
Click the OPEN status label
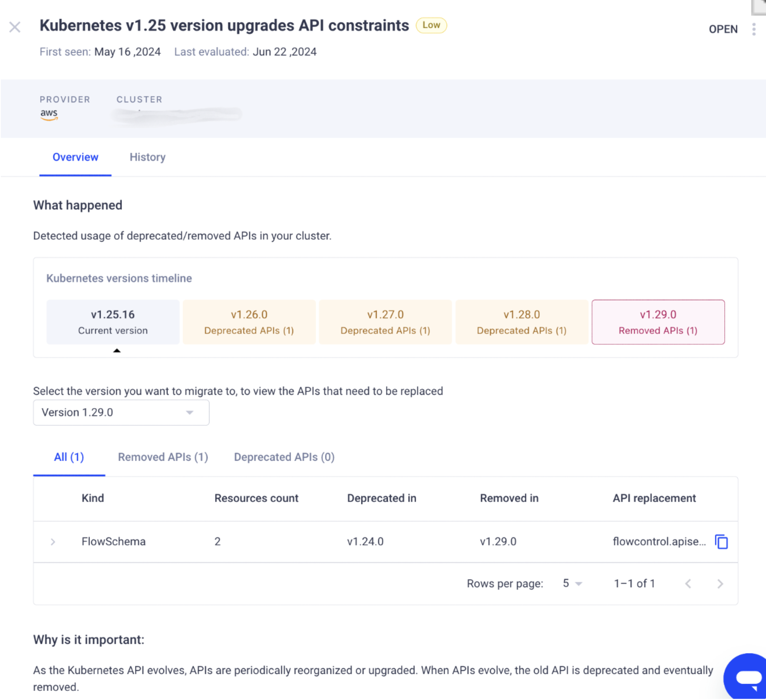(723, 29)
